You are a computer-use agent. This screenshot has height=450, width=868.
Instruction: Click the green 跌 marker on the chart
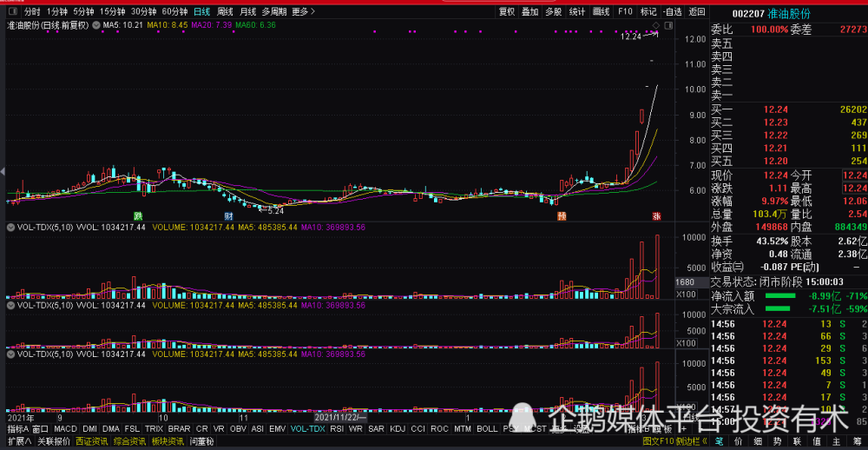[x=138, y=215]
